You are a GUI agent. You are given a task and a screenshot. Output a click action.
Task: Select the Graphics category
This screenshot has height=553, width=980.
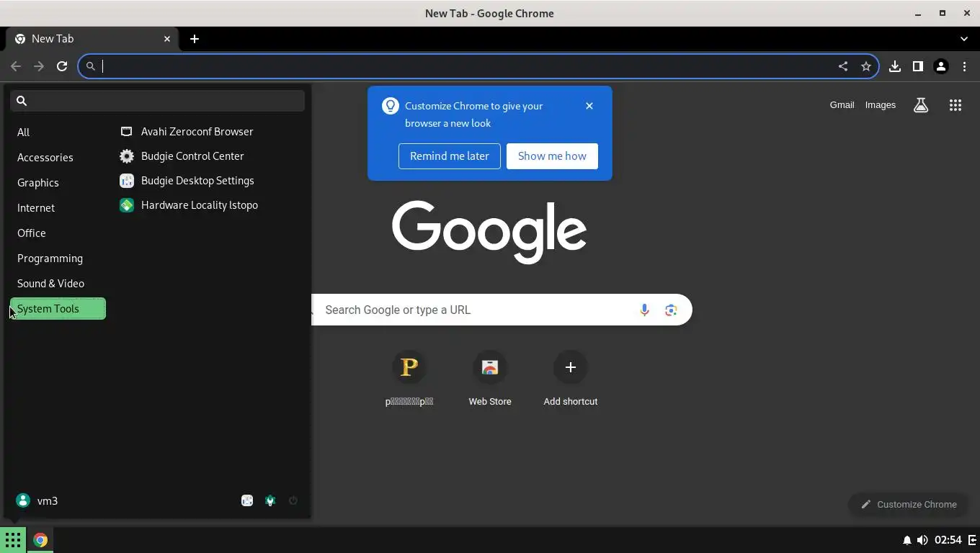pyautogui.click(x=58, y=182)
